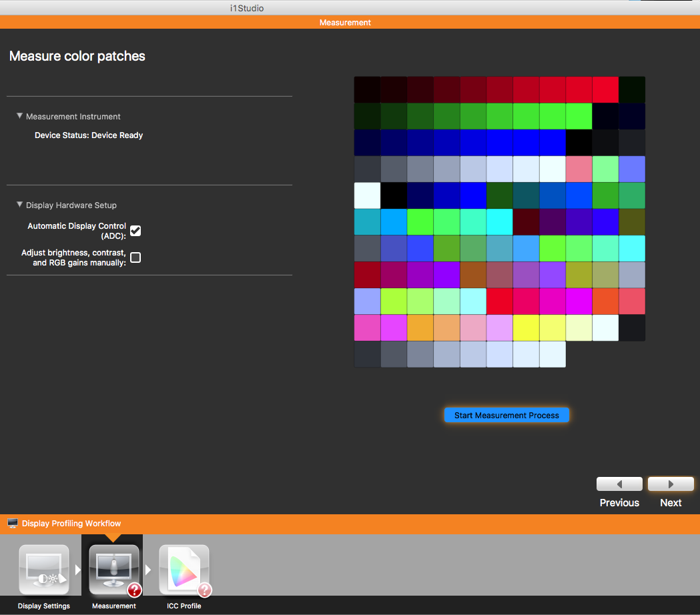Click the Previous left arrow button
700x615 pixels.
[619, 484]
